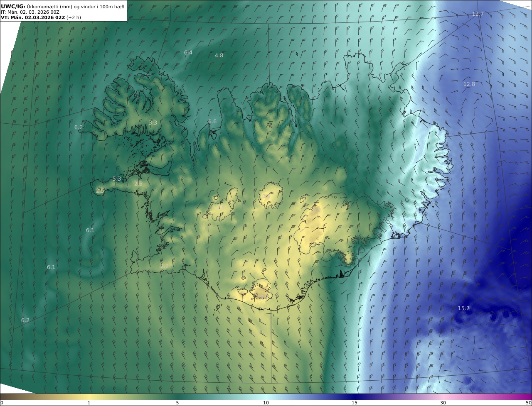
Task: Click the "0" tick on the colour scale
Action: (2, 403)
